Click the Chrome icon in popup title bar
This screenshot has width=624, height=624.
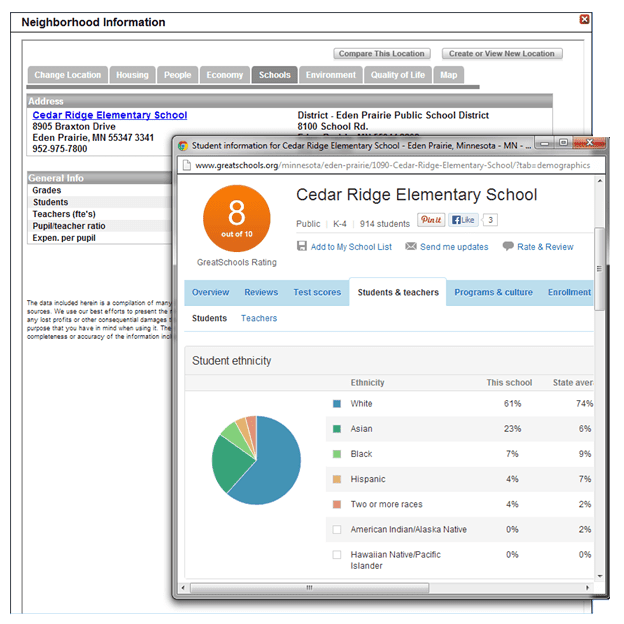[x=183, y=146]
